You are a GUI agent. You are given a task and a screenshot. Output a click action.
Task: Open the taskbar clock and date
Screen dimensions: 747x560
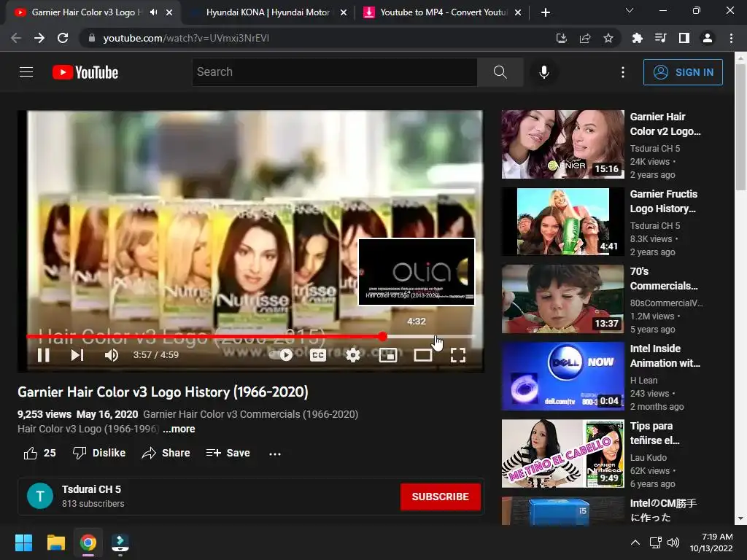tap(711, 542)
